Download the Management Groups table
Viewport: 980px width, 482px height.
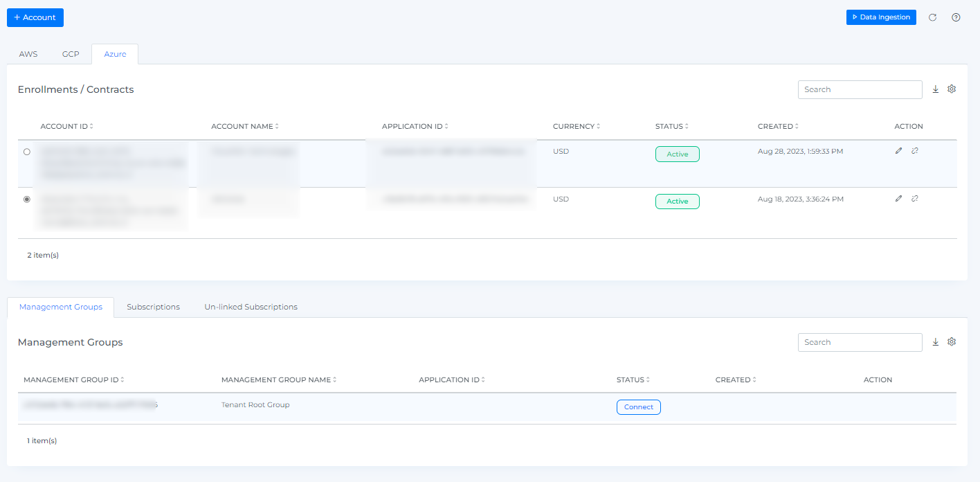pos(936,342)
